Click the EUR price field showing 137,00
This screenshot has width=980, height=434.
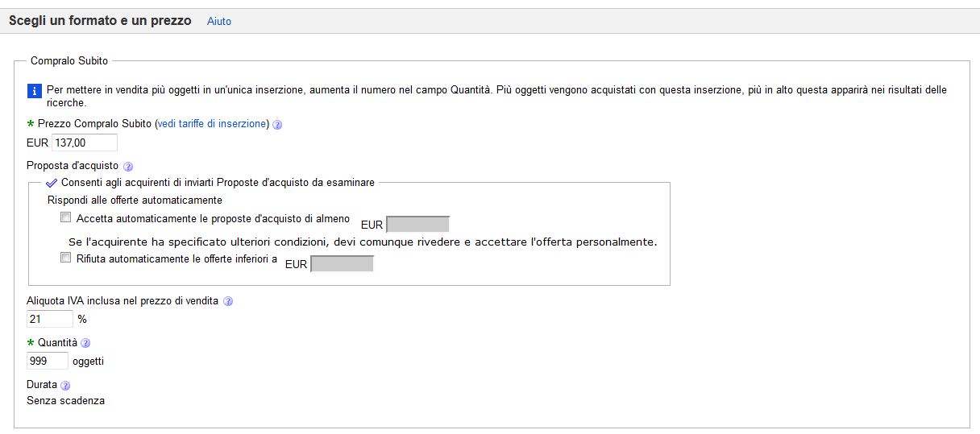[85, 143]
